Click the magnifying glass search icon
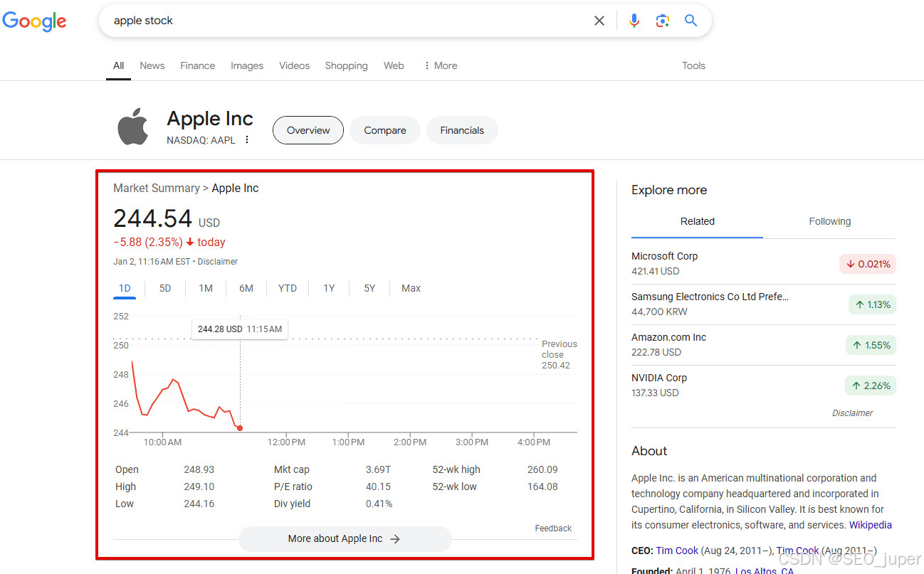This screenshot has width=924, height=574. click(691, 21)
